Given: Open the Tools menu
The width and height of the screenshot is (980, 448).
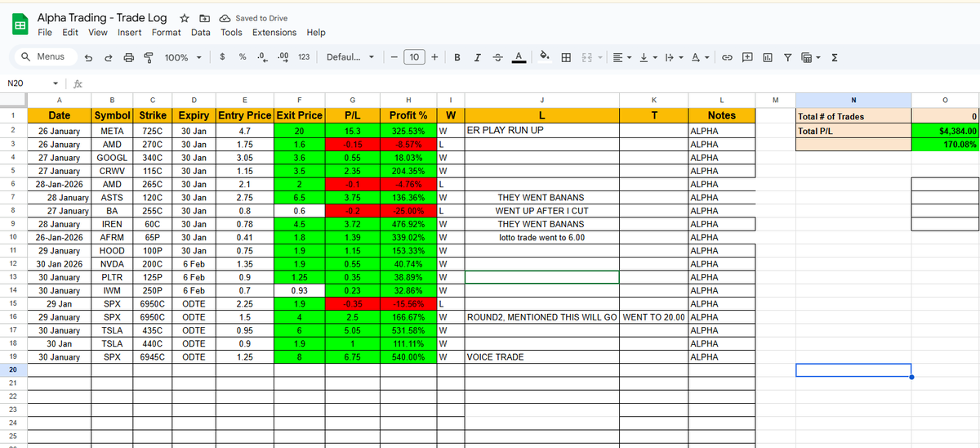Looking at the screenshot, I should coord(231,33).
